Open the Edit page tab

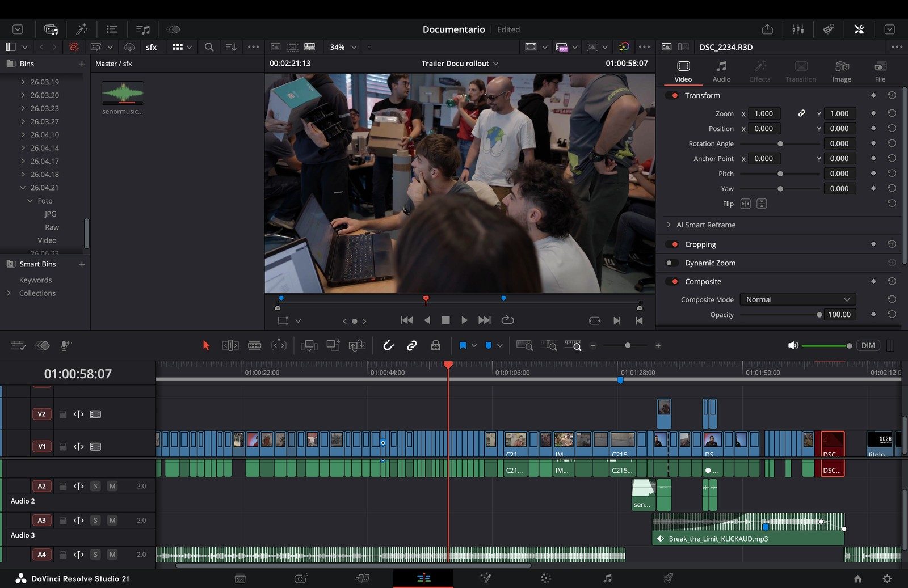(x=423, y=578)
